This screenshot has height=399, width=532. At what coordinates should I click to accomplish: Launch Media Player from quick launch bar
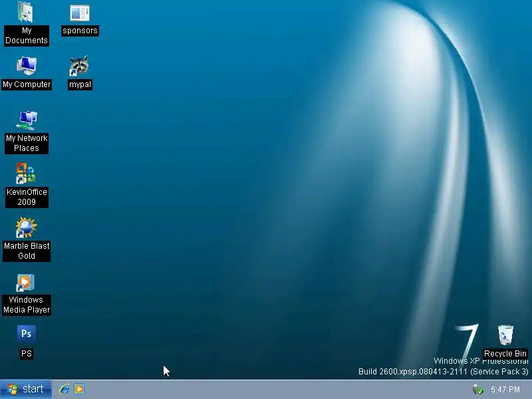click(79, 389)
